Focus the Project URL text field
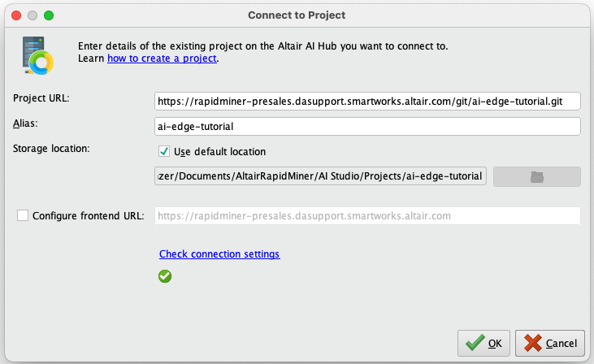This screenshot has width=594, height=364. click(x=366, y=100)
